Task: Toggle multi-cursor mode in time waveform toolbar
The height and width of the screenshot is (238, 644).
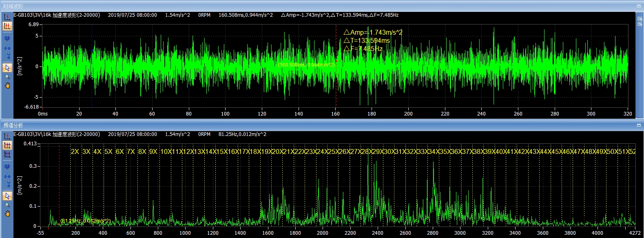Action: tap(7, 26)
